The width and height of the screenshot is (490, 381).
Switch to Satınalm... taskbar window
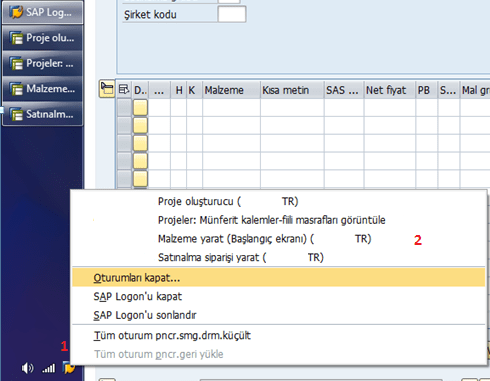tap(42, 114)
